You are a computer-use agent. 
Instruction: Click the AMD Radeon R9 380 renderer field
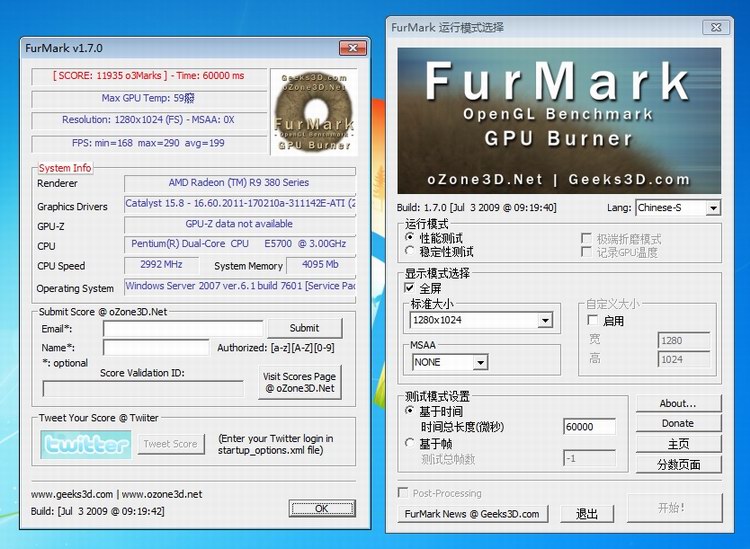pyautogui.click(x=239, y=183)
